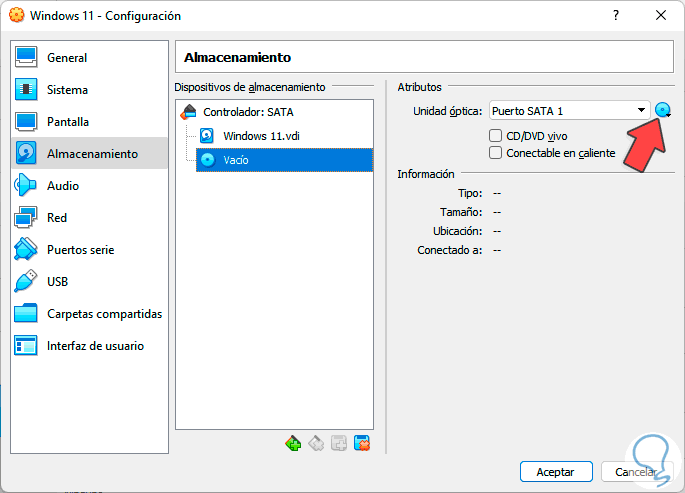This screenshot has width=685, height=493.
Task: Click the Red network computers icon
Action: [x=26, y=217]
